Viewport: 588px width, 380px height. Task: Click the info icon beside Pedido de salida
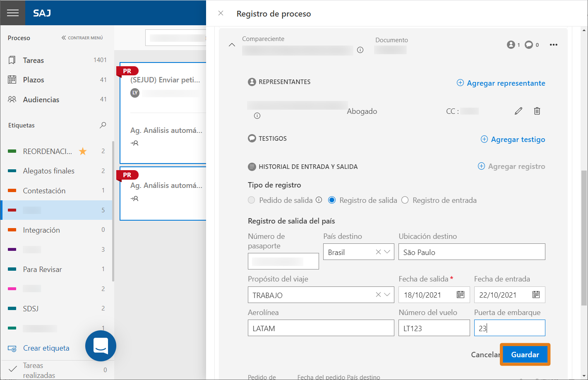(319, 200)
